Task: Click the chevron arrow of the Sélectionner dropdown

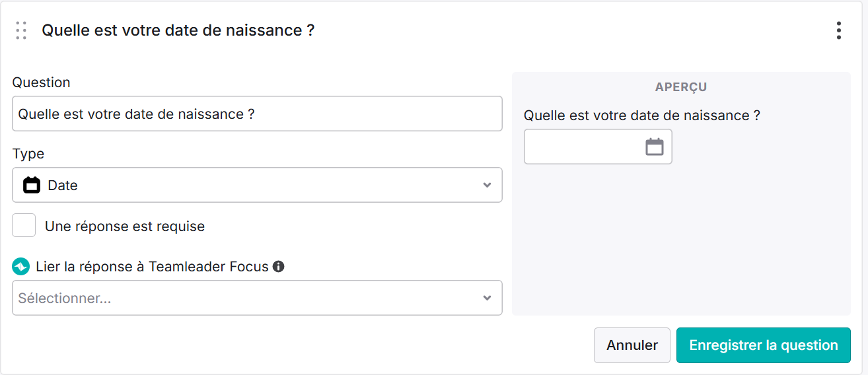Action: pyautogui.click(x=487, y=298)
